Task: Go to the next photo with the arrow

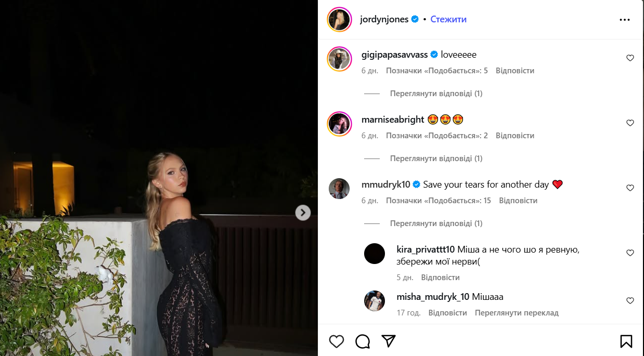Action: [x=303, y=213]
